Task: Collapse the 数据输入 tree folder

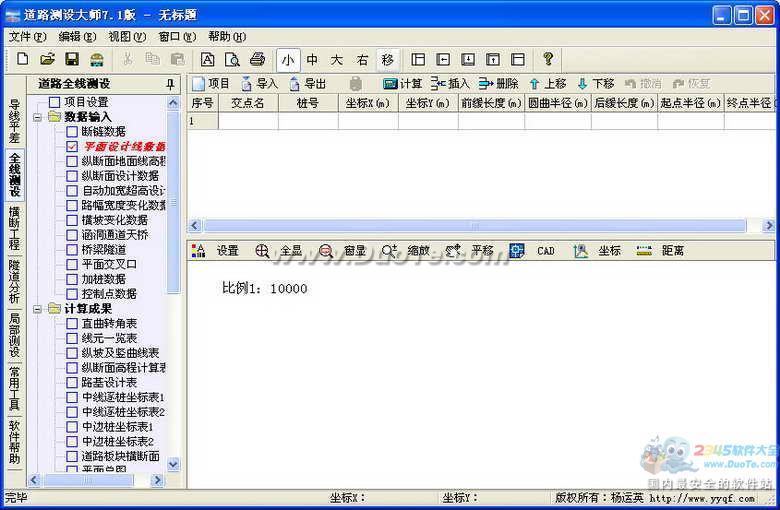Action: [x=39, y=117]
